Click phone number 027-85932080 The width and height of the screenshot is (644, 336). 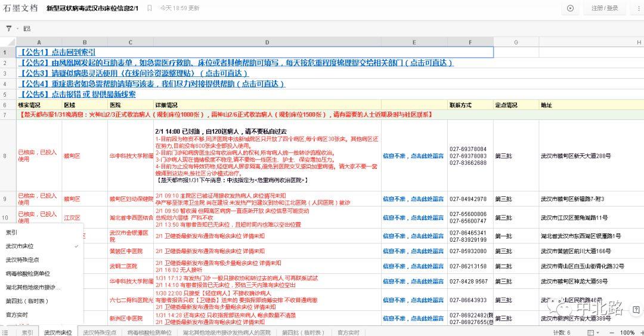(468, 251)
